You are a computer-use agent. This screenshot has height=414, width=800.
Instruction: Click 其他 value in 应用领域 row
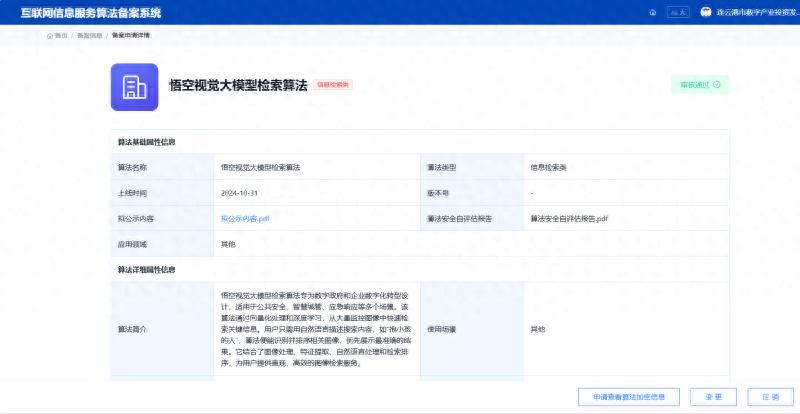228,244
